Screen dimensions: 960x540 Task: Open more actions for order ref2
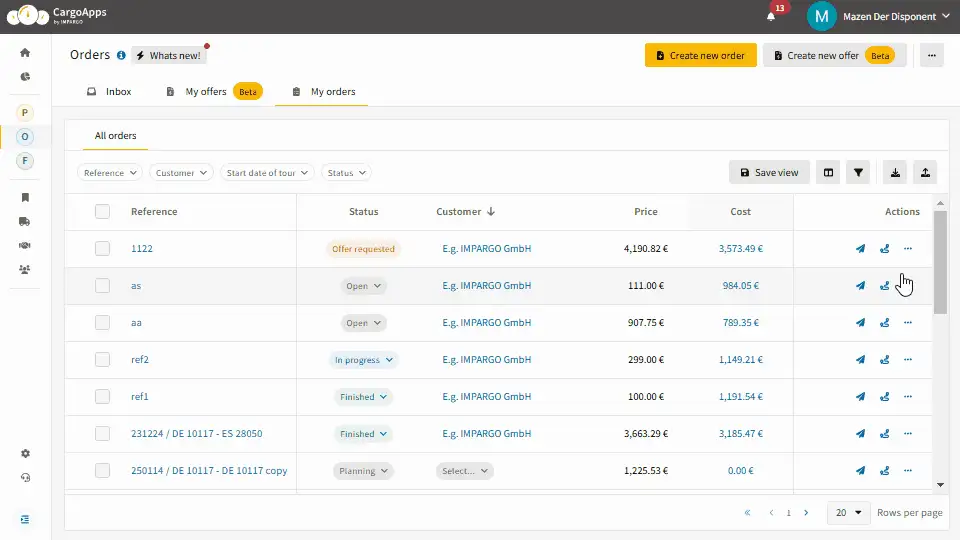pyautogui.click(x=908, y=360)
